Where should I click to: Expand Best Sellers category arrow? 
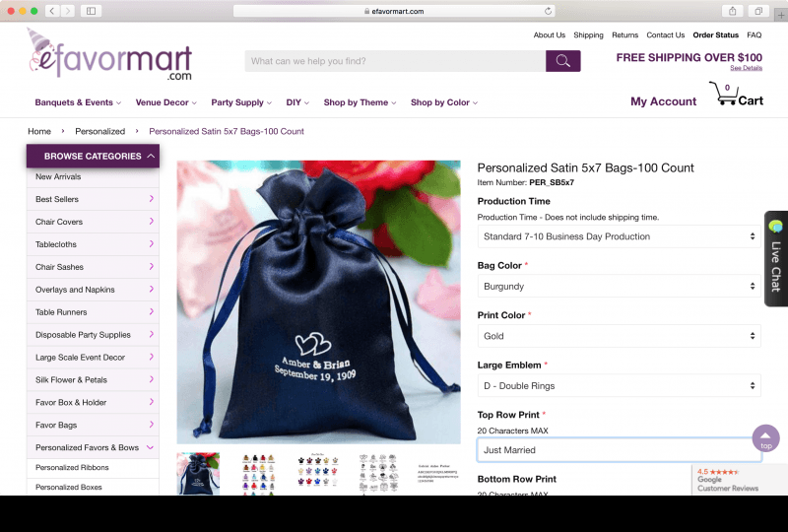tap(152, 199)
